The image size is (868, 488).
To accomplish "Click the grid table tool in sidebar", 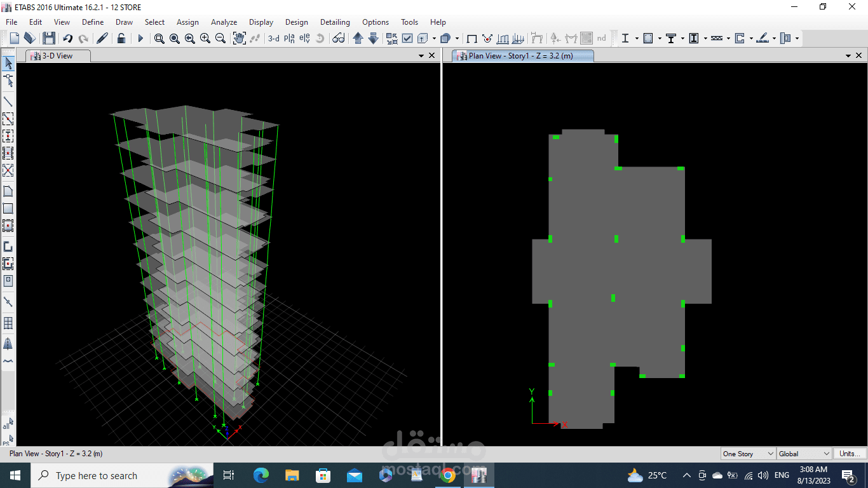I will (x=8, y=323).
